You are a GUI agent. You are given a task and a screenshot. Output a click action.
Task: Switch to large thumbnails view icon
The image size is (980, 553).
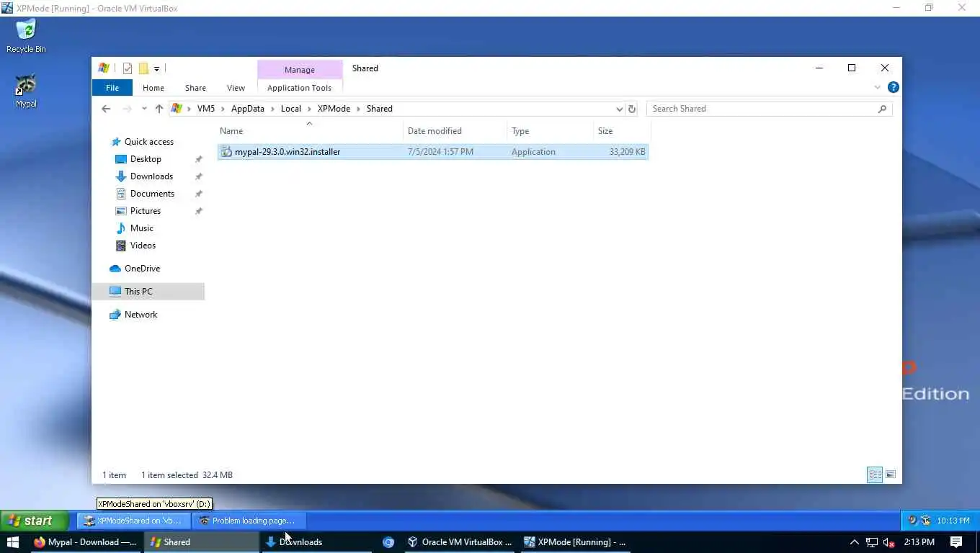891,475
